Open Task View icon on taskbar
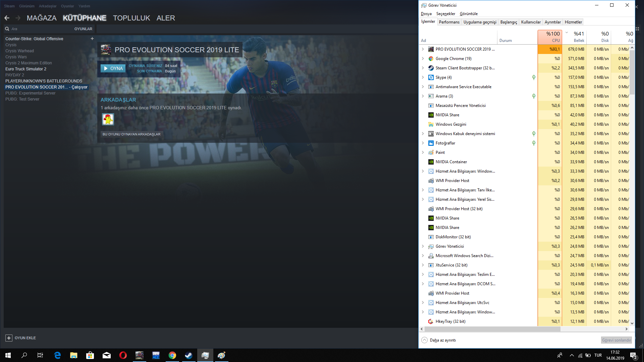644x362 pixels. [40, 355]
